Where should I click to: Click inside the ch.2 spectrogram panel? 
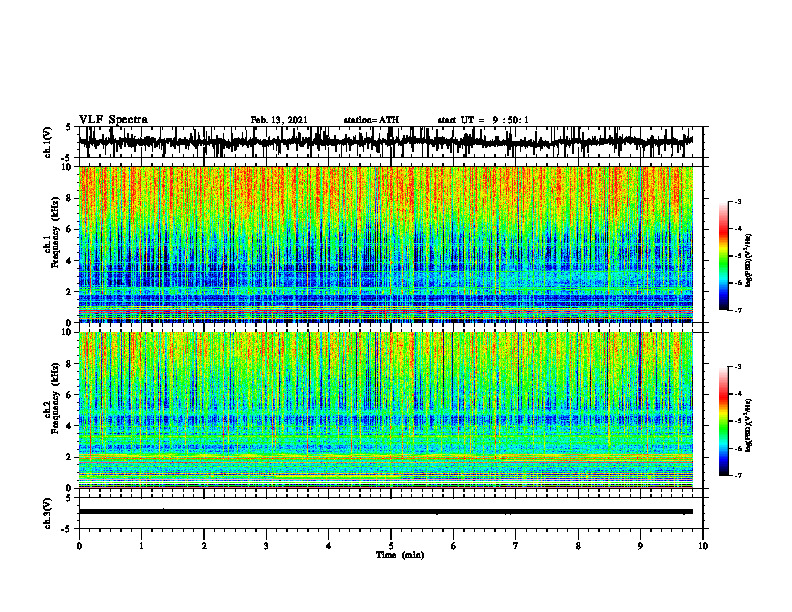pyautogui.click(x=385, y=410)
